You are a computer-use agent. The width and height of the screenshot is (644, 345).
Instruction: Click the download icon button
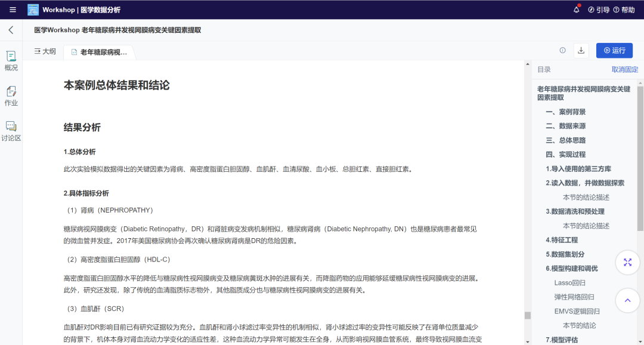pyautogui.click(x=581, y=50)
